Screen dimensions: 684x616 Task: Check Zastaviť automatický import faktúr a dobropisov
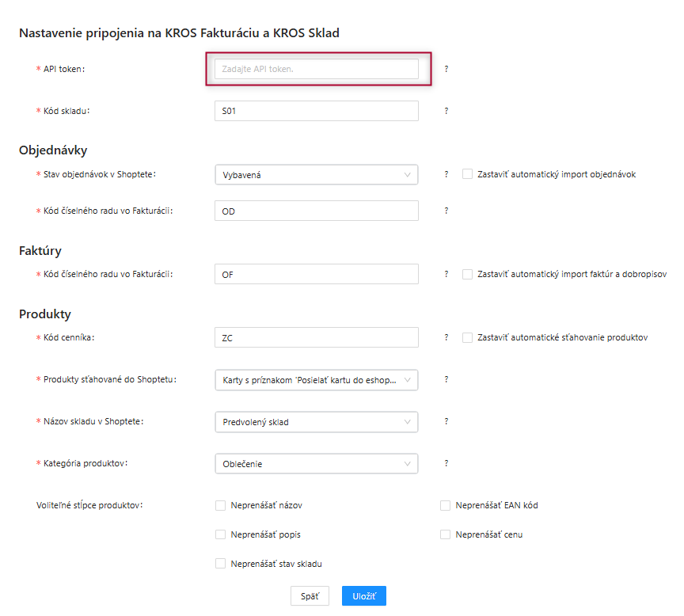[x=467, y=274]
